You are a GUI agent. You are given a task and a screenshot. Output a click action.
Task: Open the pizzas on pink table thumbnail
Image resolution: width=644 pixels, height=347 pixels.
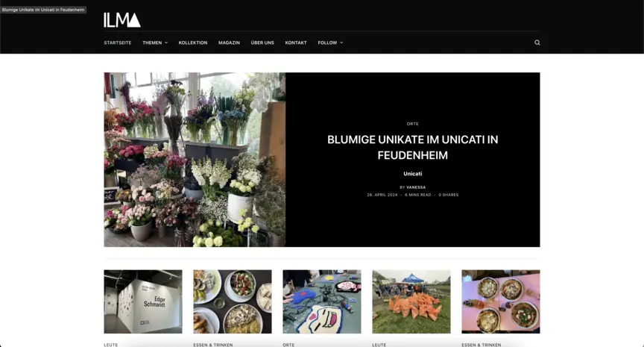click(501, 301)
